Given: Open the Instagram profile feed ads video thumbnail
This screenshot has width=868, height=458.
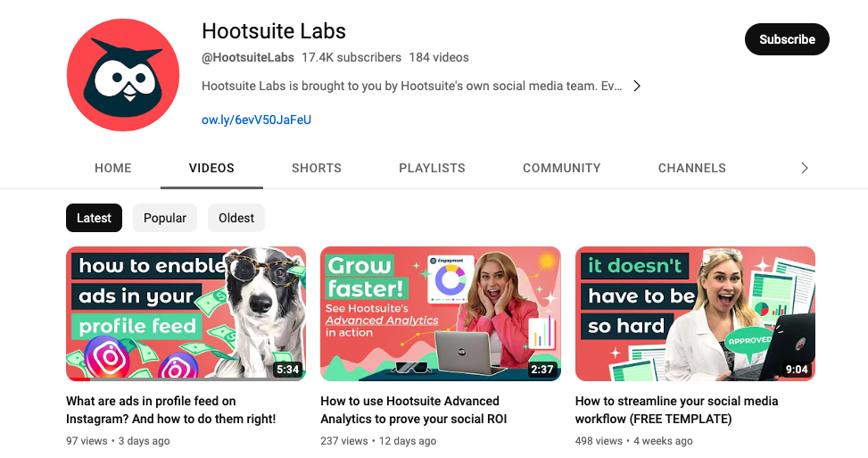Looking at the screenshot, I should pyautogui.click(x=186, y=313).
